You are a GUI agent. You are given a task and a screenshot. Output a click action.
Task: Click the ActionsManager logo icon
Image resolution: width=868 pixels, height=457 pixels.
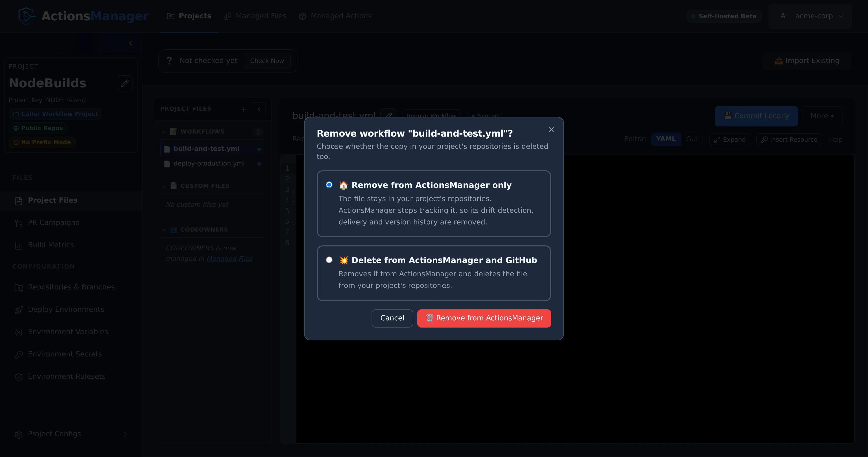(27, 16)
